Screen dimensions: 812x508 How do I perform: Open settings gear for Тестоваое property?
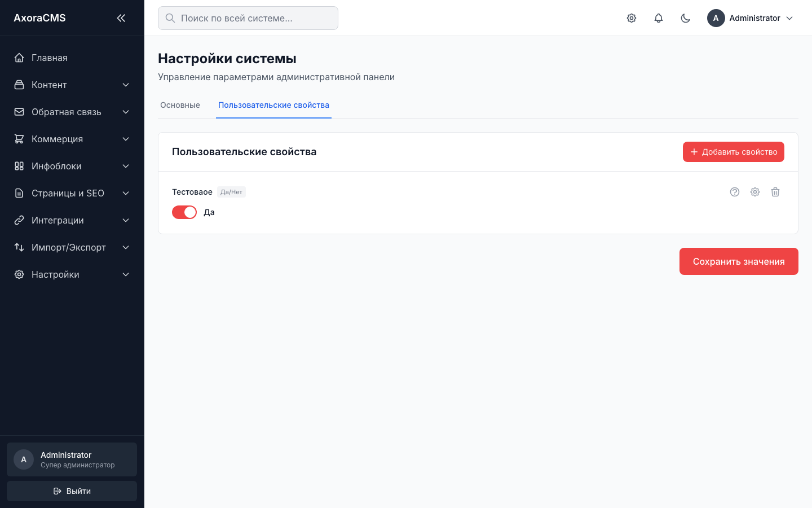click(x=755, y=192)
